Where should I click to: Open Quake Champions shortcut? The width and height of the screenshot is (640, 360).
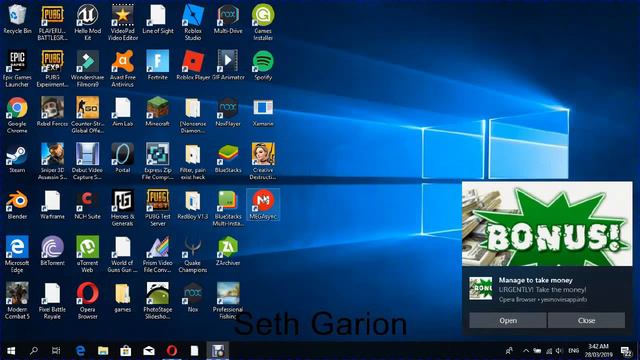tap(193, 255)
